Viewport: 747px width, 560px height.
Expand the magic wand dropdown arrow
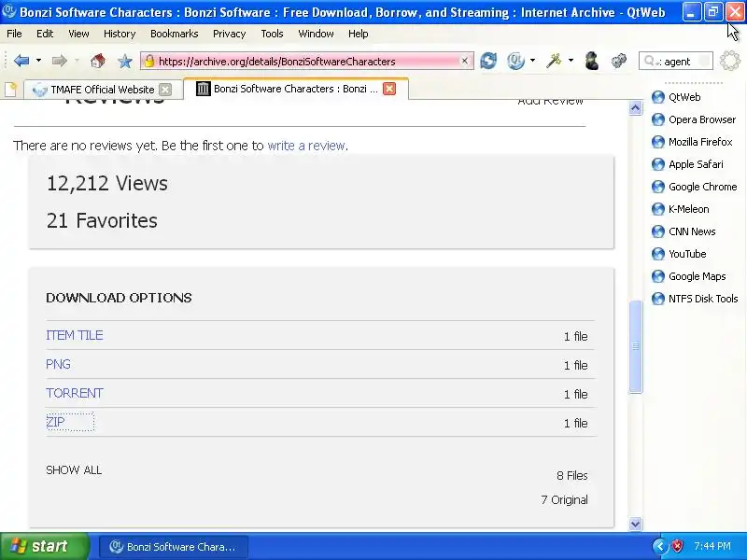click(571, 61)
